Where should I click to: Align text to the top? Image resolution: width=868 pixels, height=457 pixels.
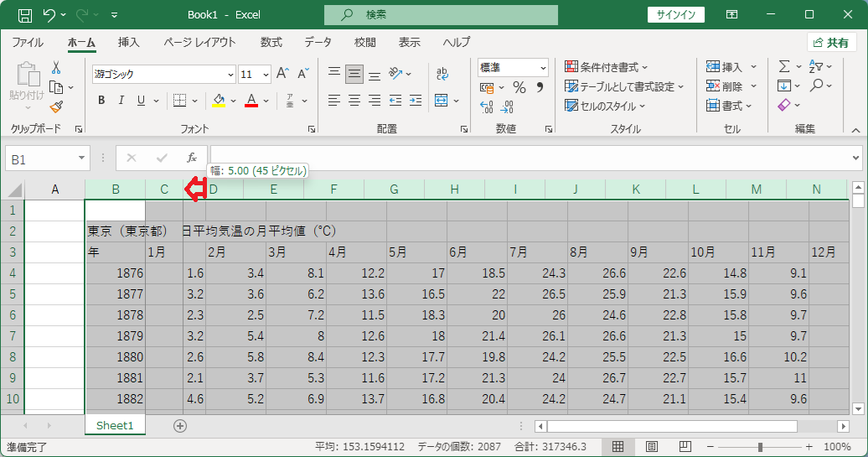click(333, 73)
